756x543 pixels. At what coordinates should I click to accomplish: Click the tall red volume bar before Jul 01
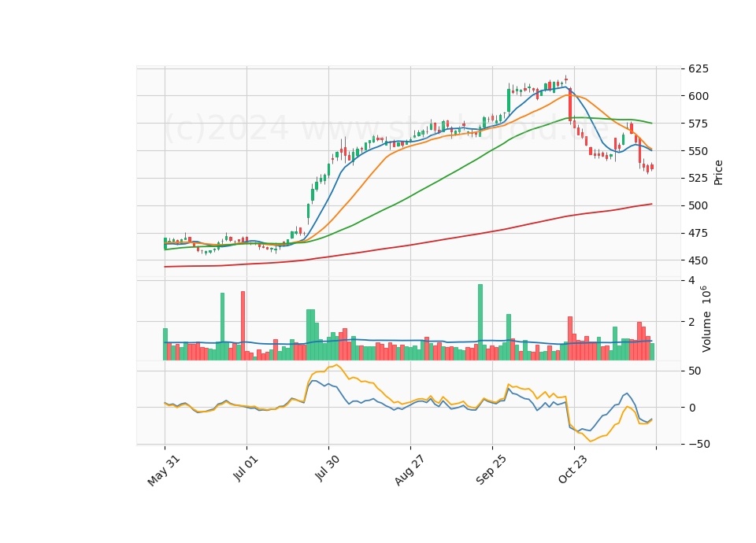coord(243,326)
